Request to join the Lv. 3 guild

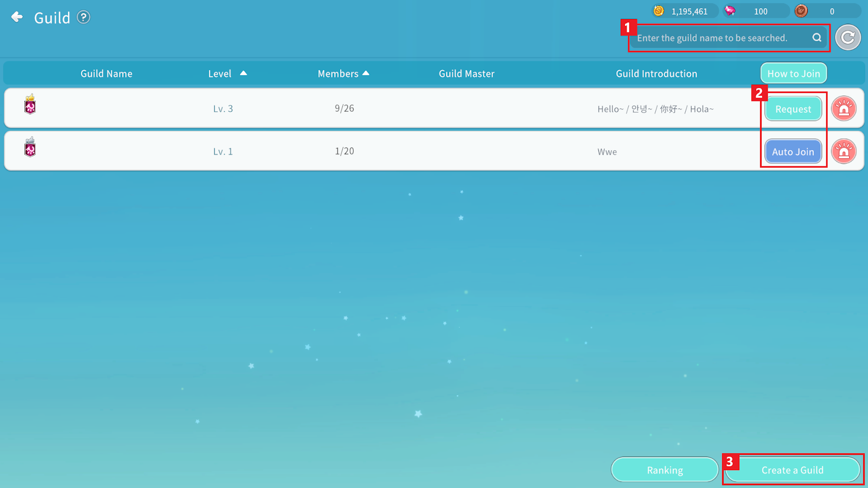coord(793,109)
